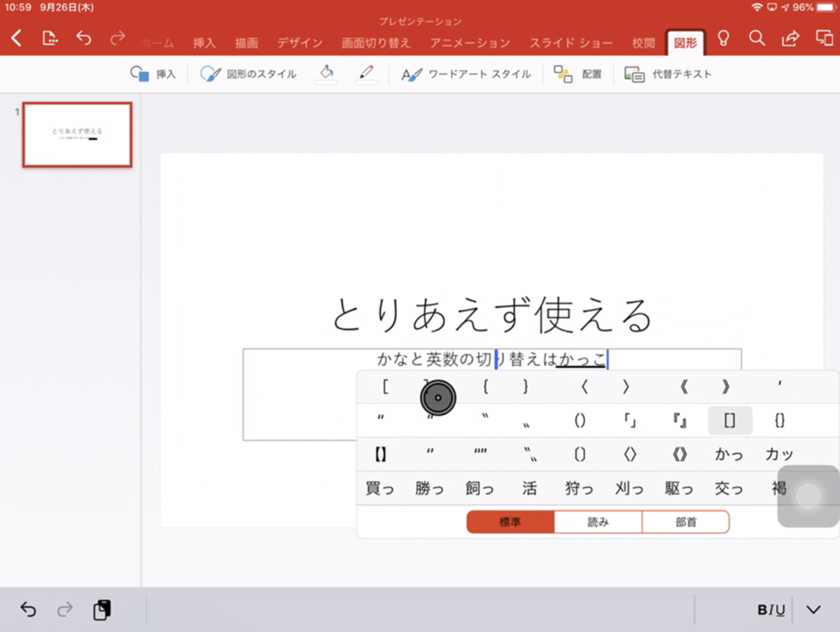Tap the Tell Me lightbulb icon
This screenshot has height=632, width=840.
pyautogui.click(x=724, y=39)
